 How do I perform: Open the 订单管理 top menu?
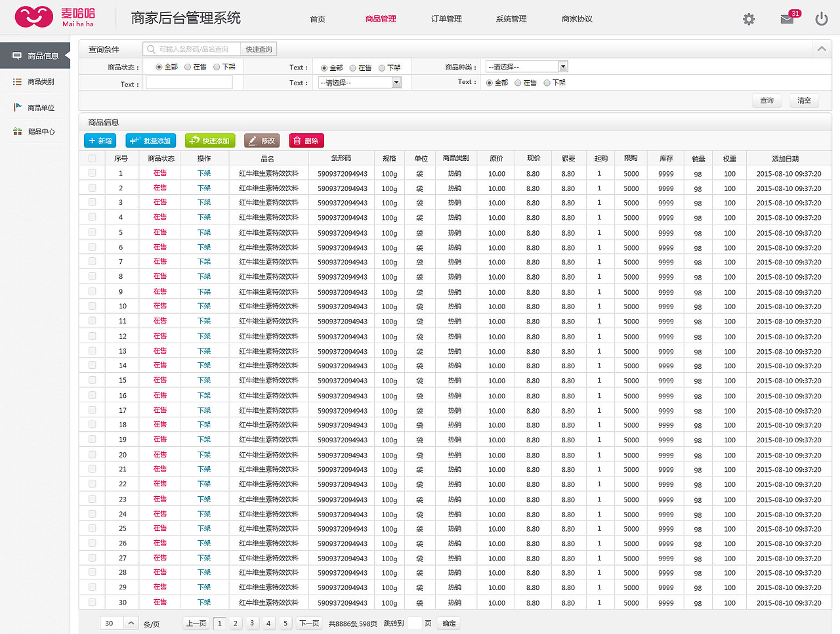(x=446, y=19)
